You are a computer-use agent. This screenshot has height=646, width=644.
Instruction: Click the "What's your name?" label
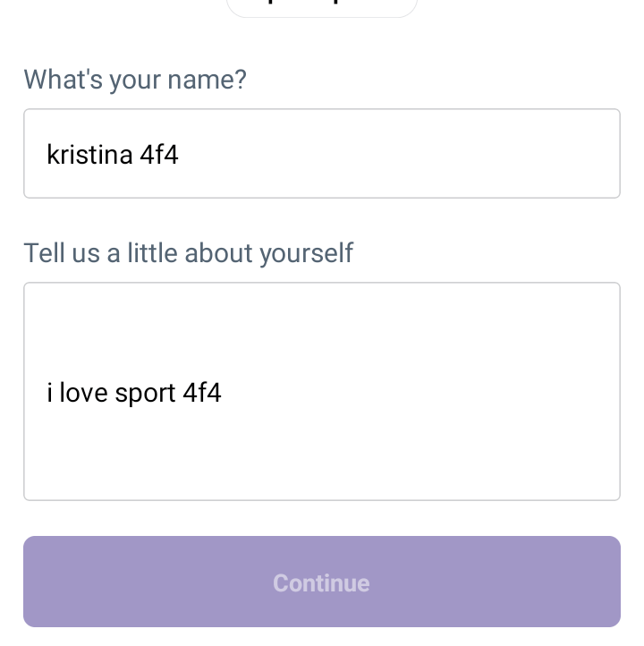(x=135, y=80)
